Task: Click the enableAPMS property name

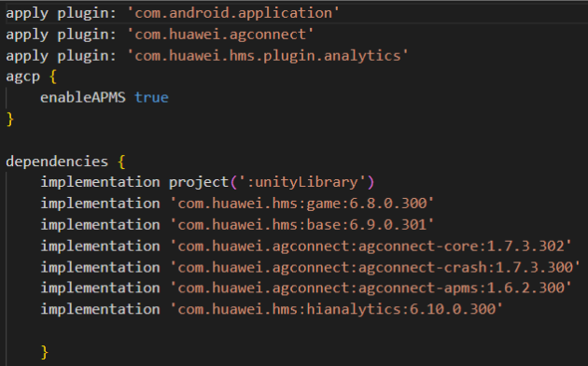Action: click(83, 98)
